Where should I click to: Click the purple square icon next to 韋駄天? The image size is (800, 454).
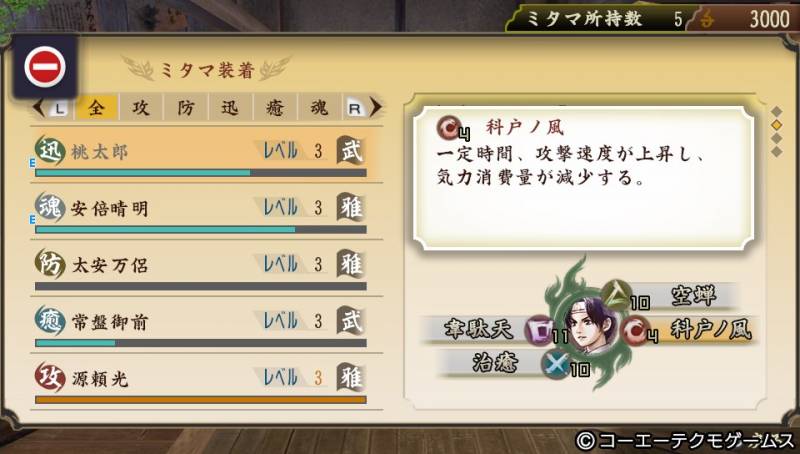coord(540,330)
